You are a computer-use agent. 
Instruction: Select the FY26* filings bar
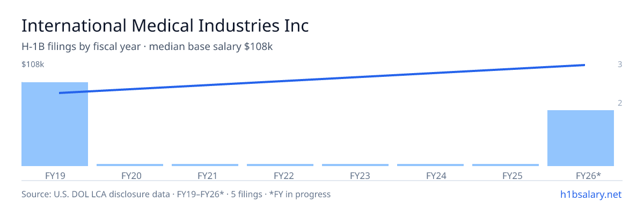tap(581, 138)
